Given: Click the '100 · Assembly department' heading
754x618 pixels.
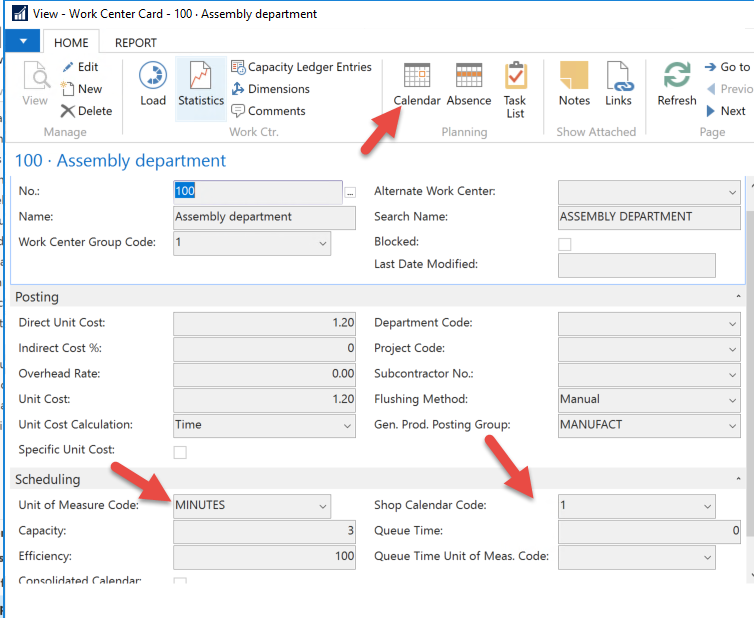Looking at the screenshot, I should pos(120,161).
